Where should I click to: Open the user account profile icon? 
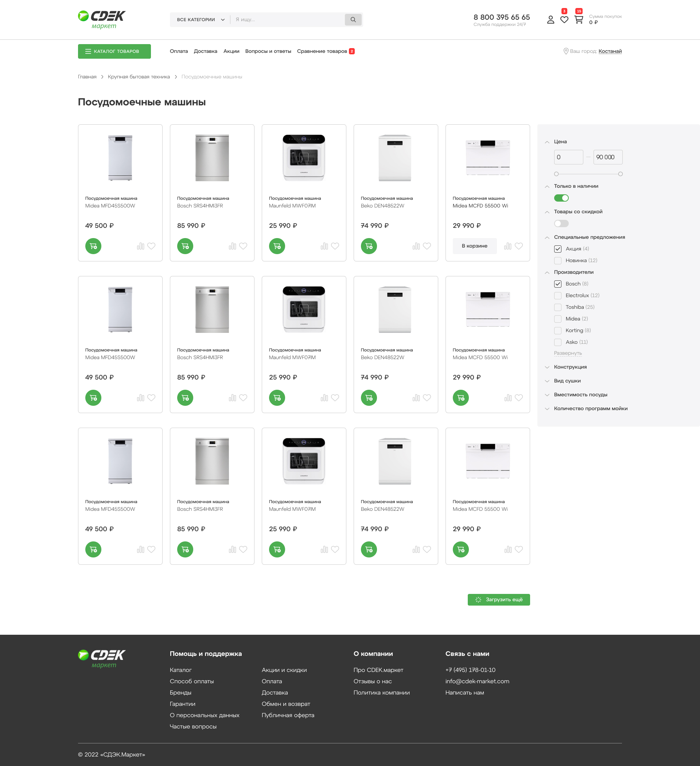[550, 20]
